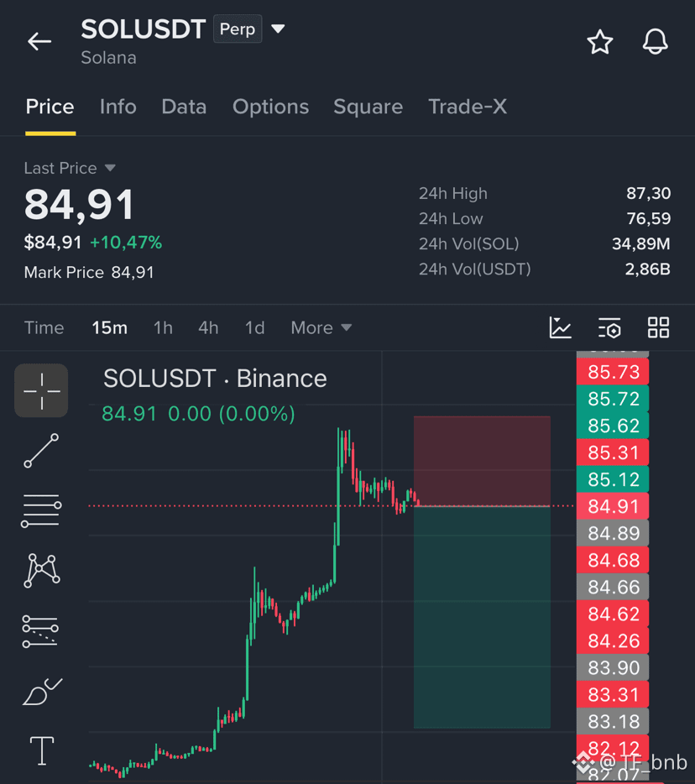Select the crosshair cursor tool

(x=41, y=390)
